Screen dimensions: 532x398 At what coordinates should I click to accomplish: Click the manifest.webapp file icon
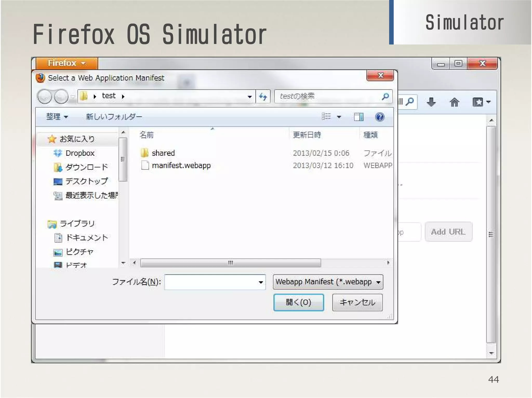click(145, 165)
